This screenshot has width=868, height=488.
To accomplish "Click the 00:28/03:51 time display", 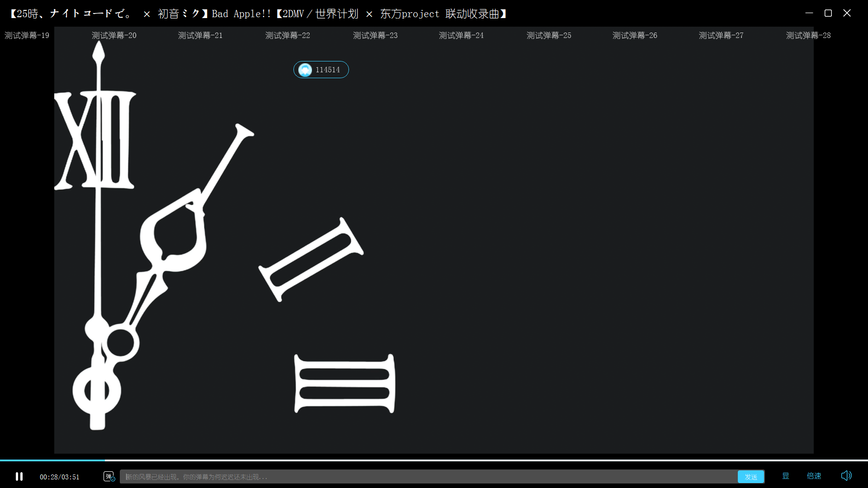I will pyautogui.click(x=60, y=477).
